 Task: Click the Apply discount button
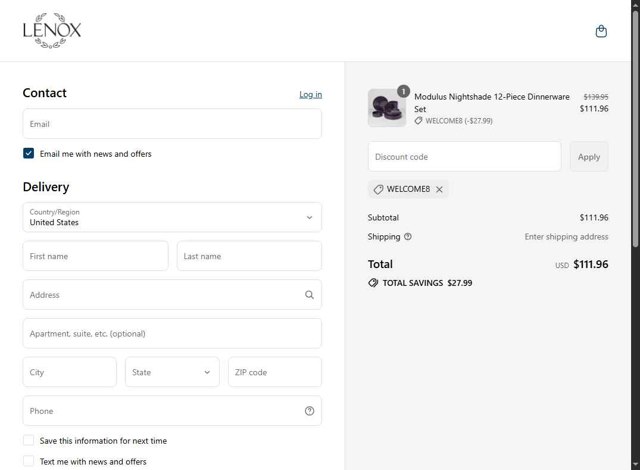click(x=589, y=157)
